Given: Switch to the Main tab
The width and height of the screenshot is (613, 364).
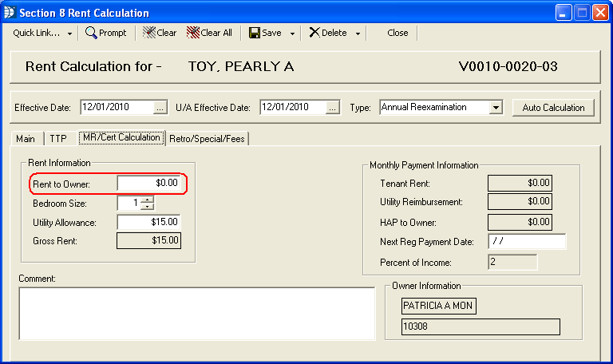Looking at the screenshot, I should [26, 139].
